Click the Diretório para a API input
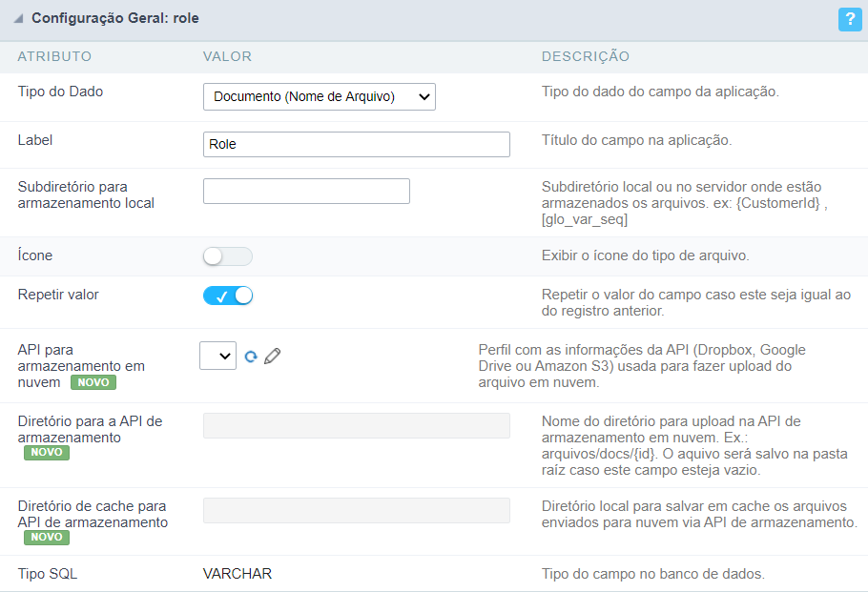 (356, 425)
